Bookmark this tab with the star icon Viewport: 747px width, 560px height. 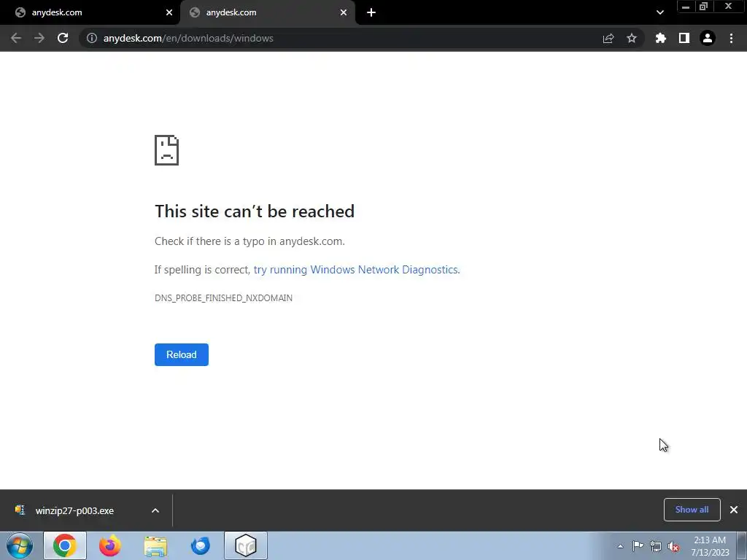[632, 38]
